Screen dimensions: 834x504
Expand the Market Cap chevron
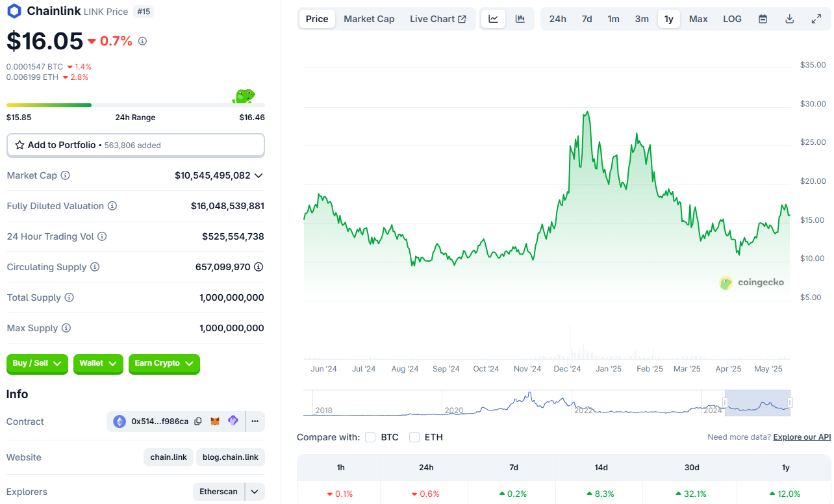259,175
